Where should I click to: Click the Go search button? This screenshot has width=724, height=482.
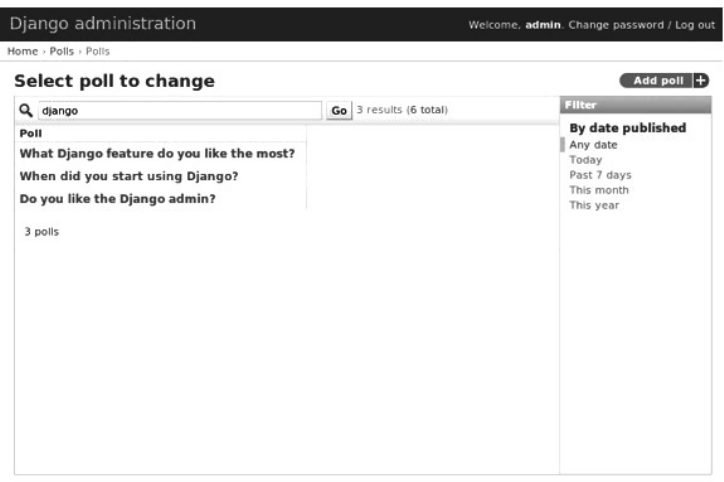pos(339,110)
